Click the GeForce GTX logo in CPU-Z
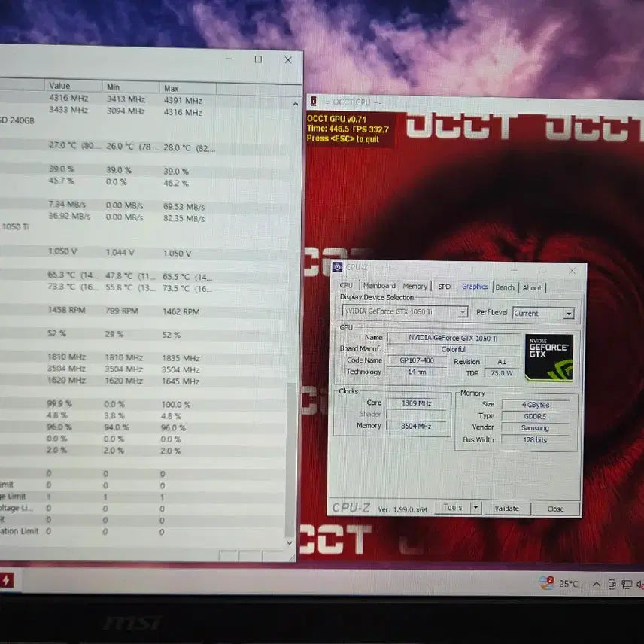The height and width of the screenshot is (644, 644). pos(548,357)
